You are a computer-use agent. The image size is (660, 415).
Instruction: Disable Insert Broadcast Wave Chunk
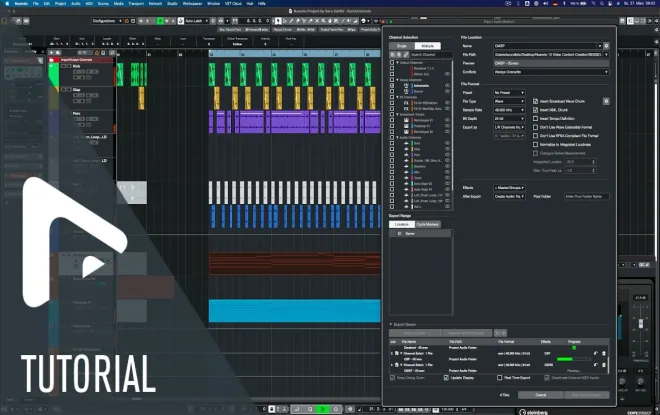pos(535,101)
